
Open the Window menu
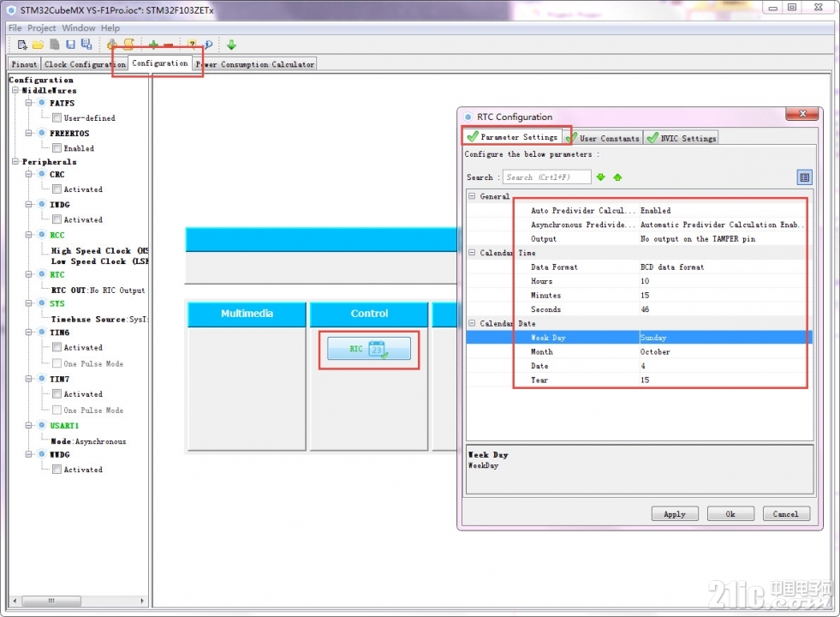pyautogui.click(x=78, y=28)
